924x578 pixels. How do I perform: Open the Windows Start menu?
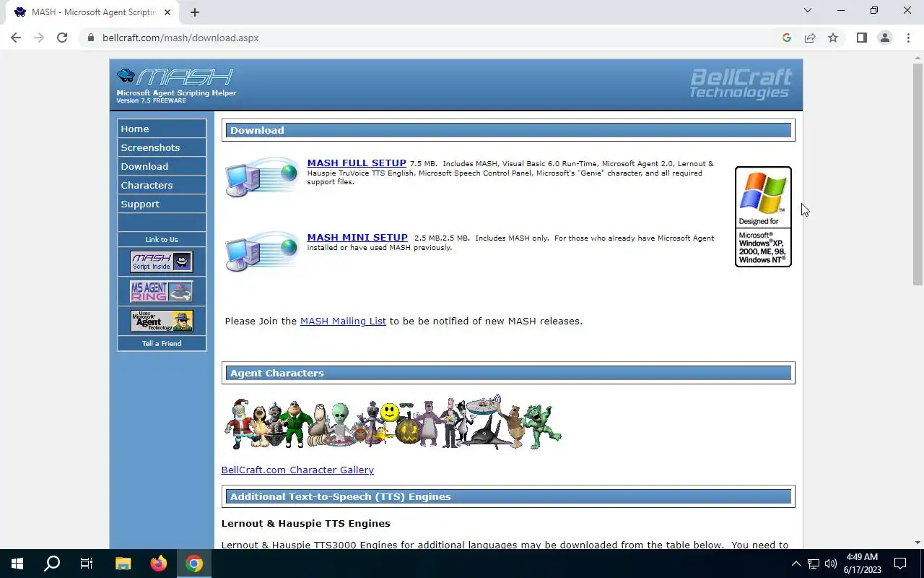[x=17, y=564]
